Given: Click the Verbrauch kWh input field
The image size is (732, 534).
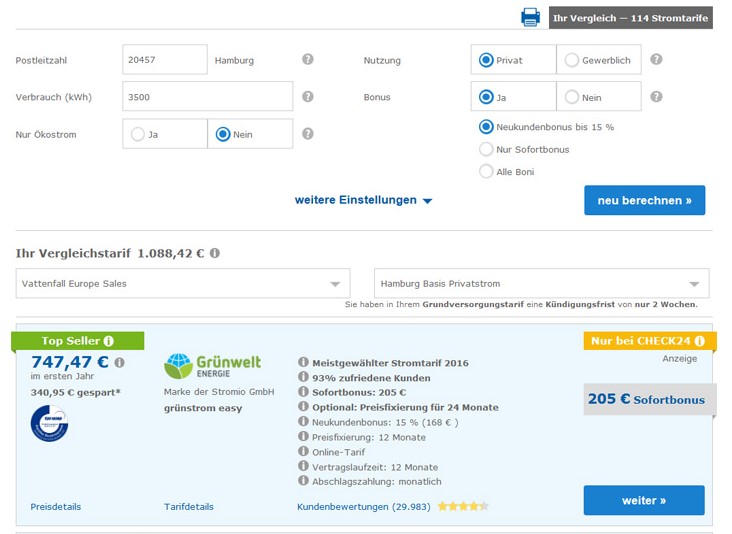Looking at the screenshot, I should [207, 97].
